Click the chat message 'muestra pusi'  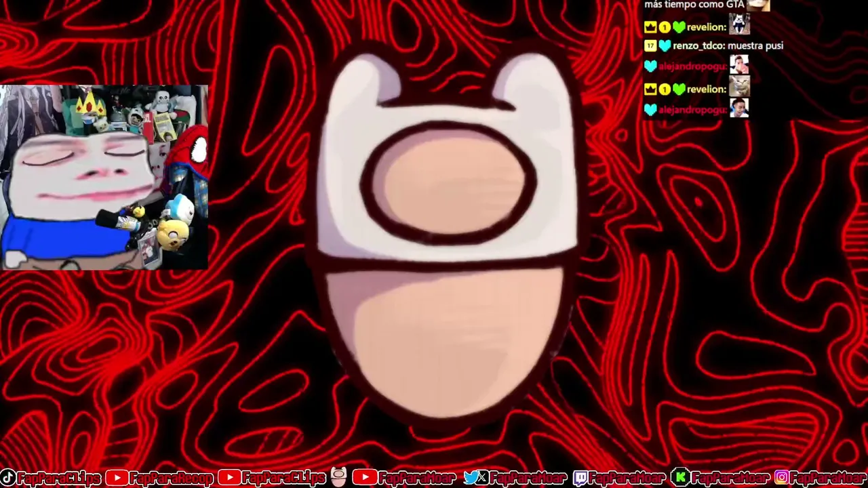tap(755, 45)
